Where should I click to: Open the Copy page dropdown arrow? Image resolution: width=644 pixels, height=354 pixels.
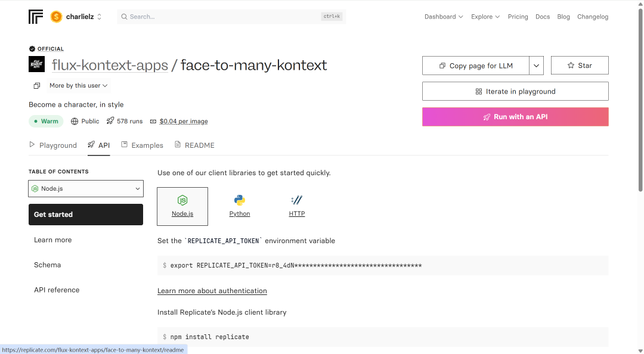537,66
